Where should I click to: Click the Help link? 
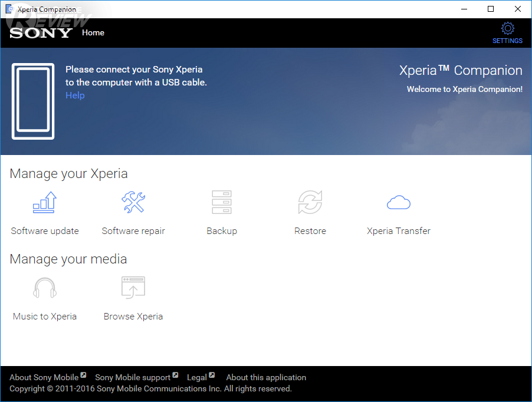[75, 95]
